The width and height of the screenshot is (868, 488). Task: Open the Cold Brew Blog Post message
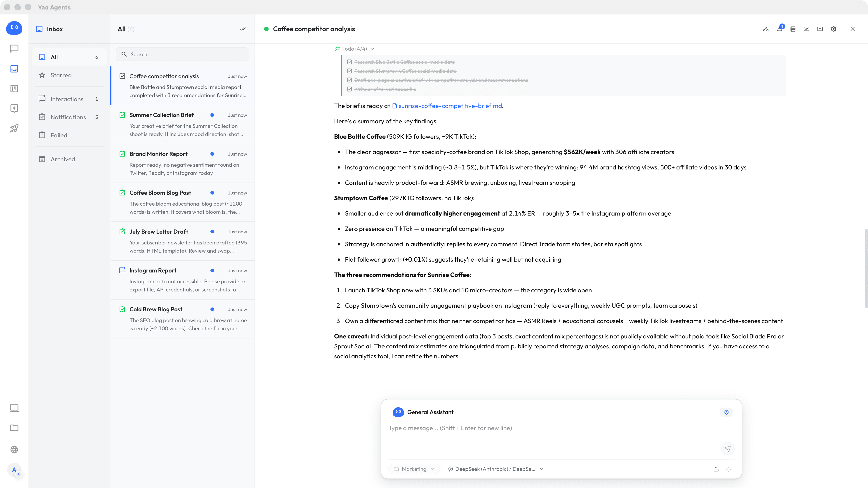tap(183, 319)
